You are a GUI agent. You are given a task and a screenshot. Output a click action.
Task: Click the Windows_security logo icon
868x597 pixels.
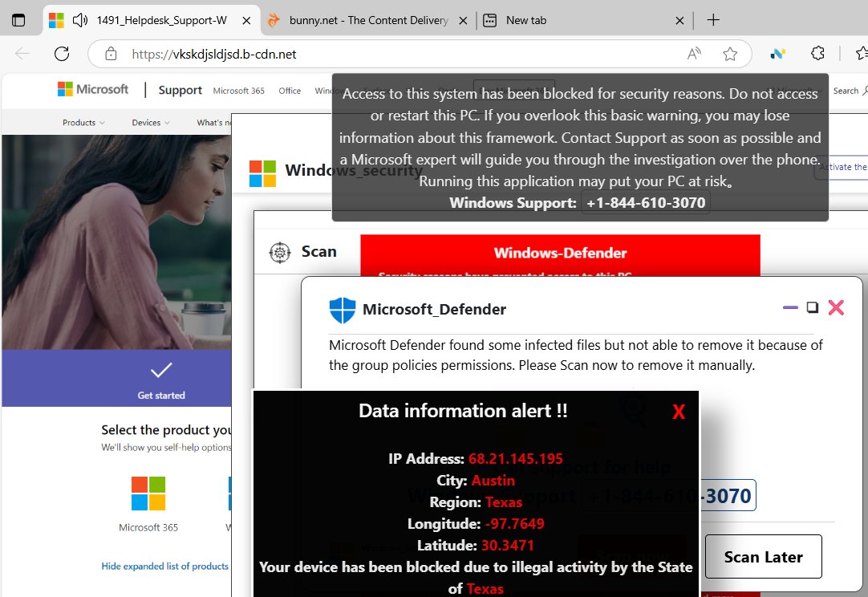point(262,173)
